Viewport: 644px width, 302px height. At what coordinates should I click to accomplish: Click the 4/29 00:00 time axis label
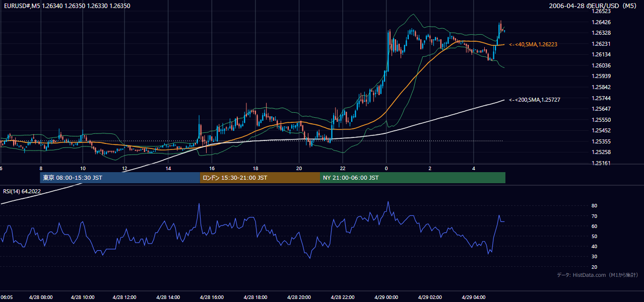(387, 297)
